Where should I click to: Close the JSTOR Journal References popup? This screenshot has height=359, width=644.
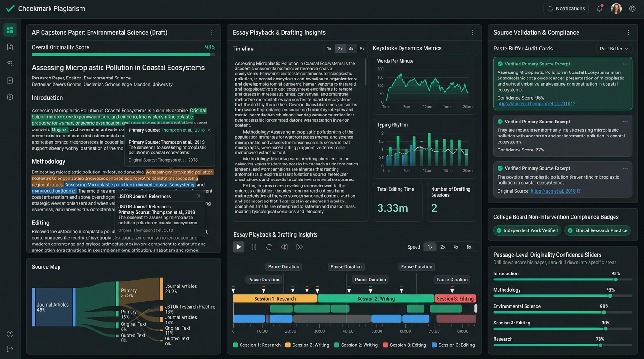pos(199,196)
